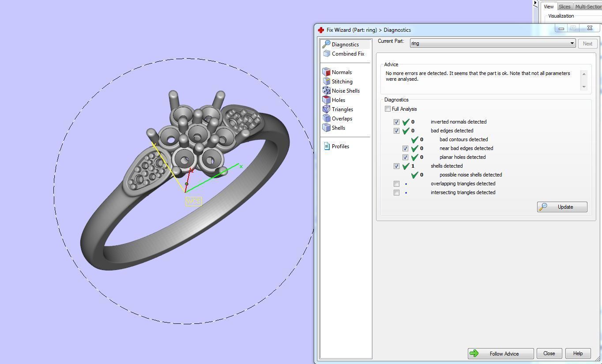Switch to the Slices tab

[564, 7]
